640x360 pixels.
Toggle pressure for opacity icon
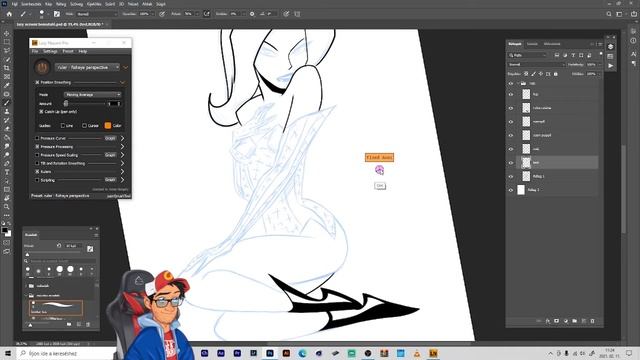pos(162,14)
